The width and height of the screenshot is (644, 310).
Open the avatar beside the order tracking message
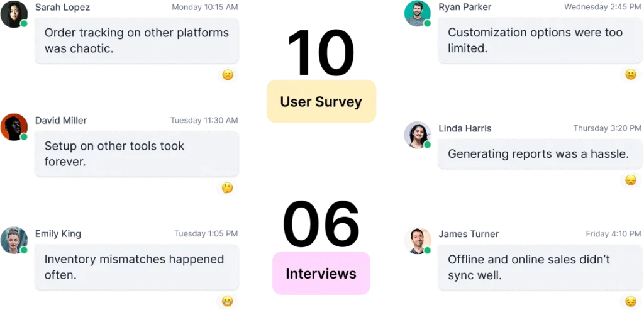[x=14, y=15]
